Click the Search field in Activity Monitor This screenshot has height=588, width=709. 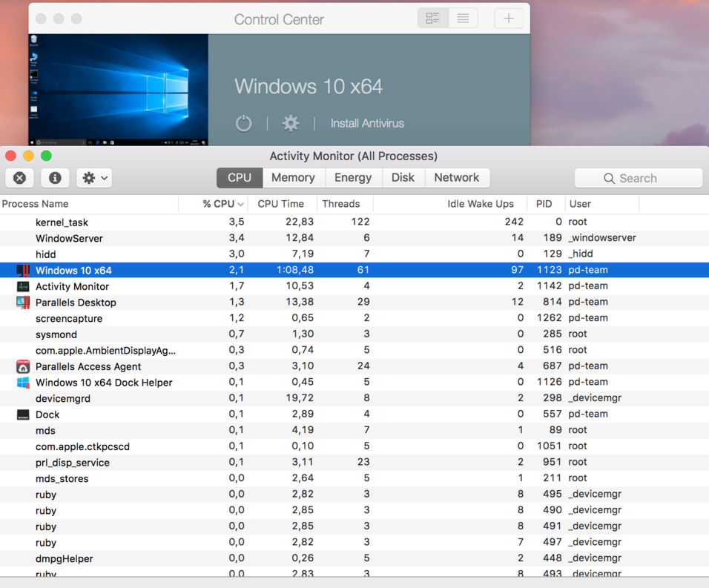point(639,178)
